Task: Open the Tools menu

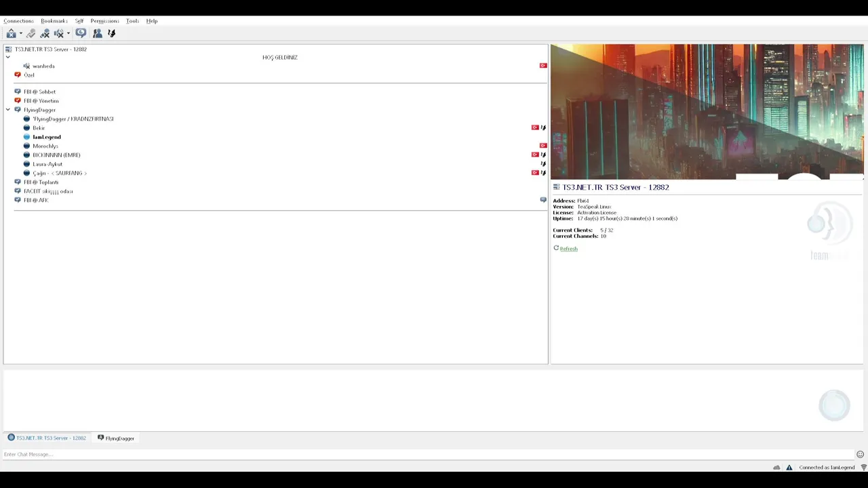Action: 132,21
